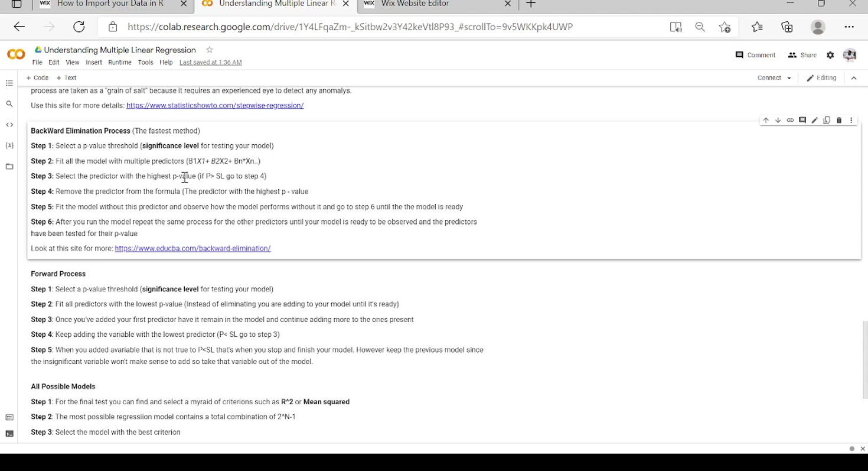The image size is (868, 471).
Task: Click the 'Forward Process' heading text
Action: (58, 274)
